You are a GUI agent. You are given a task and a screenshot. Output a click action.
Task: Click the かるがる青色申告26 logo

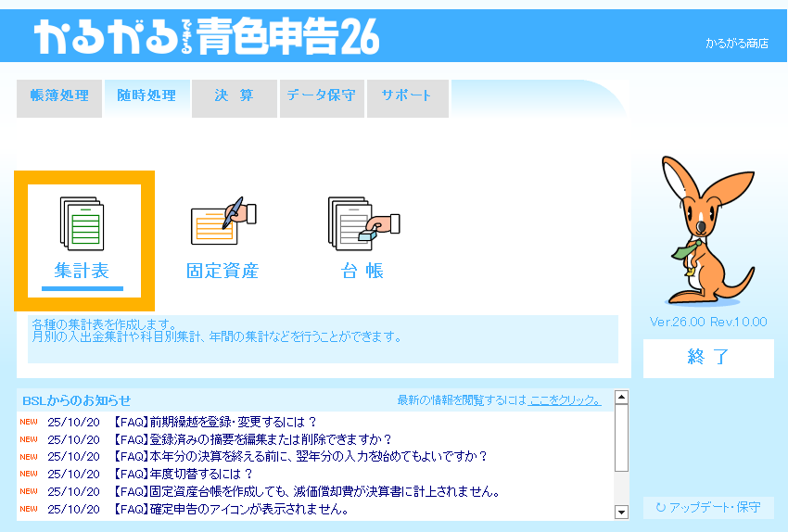[207, 37]
